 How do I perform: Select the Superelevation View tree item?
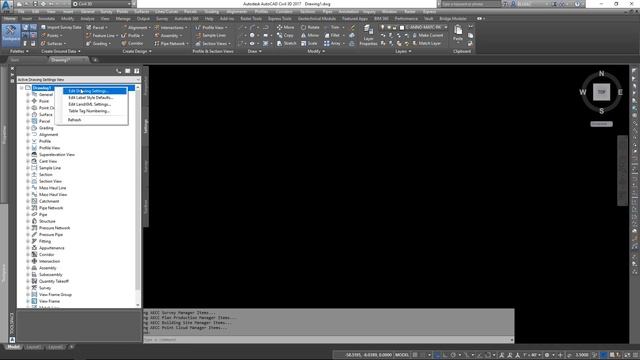pos(57,155)
